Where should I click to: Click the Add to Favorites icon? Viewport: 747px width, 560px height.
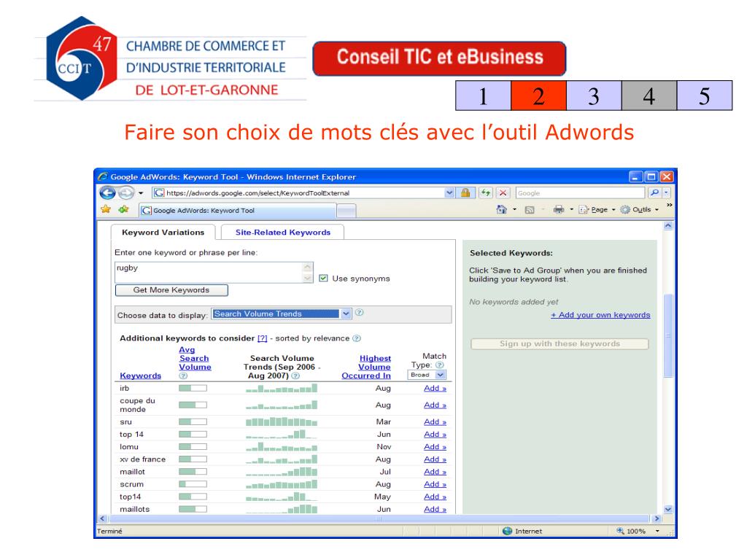pyautogui.click(x=123, y=209)
